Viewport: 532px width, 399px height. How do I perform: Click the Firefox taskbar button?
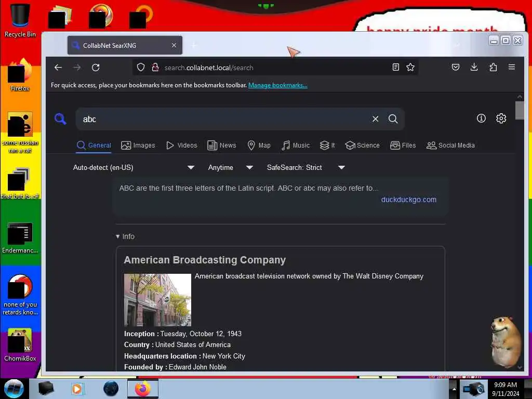click(x=143, y=389)
